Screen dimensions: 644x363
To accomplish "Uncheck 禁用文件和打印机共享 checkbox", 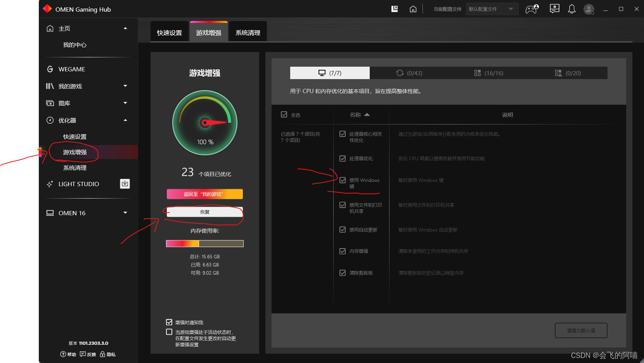I will (x=343, y=205).
